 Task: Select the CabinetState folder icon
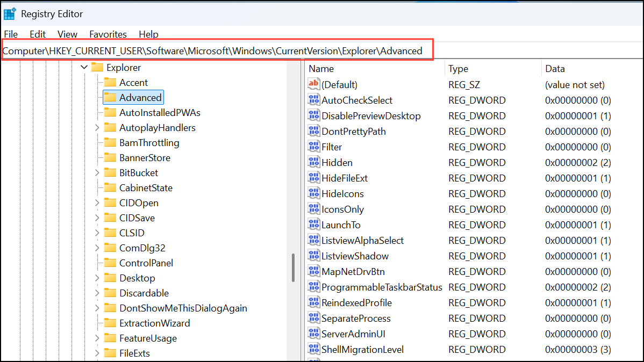(110, 187)
